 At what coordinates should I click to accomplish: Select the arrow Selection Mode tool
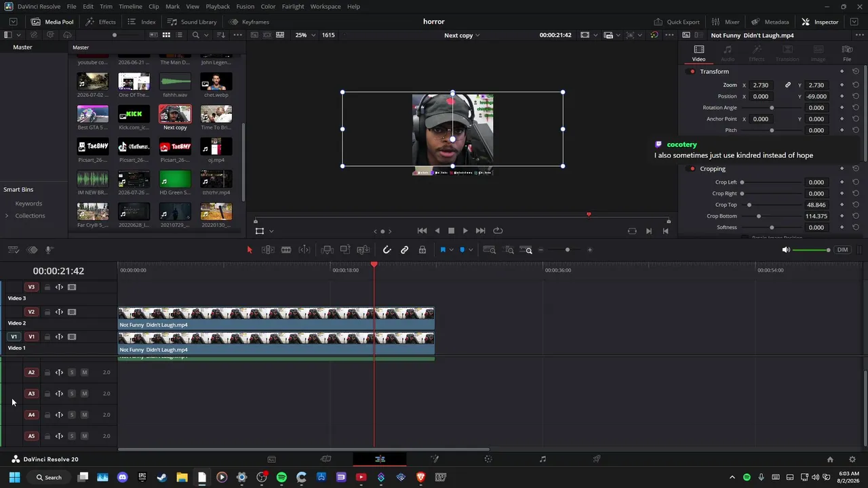pyautogui.click(x=250, y=250)
